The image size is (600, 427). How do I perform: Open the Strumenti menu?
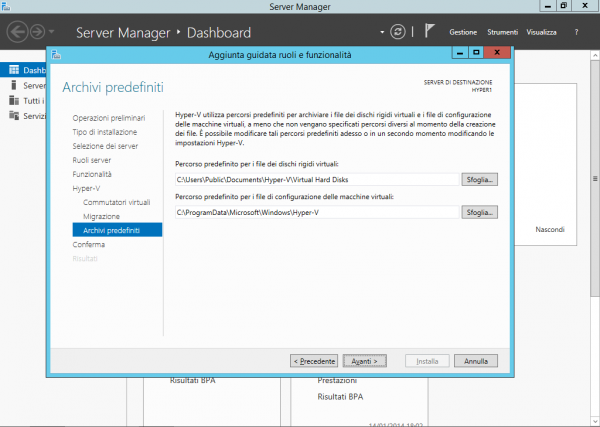point(502,32)
